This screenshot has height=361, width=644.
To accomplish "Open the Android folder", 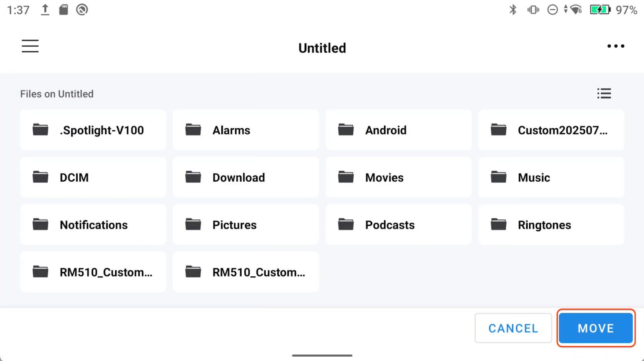I will pyautogui.click(x=398, y=130).
